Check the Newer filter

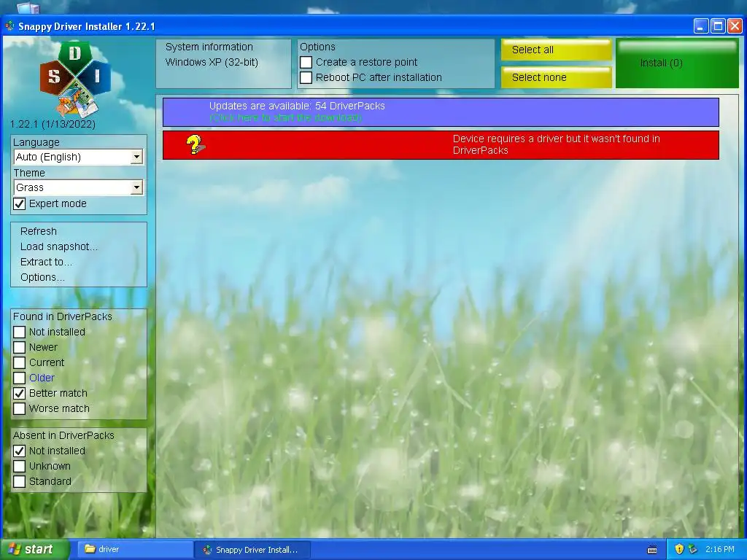coord(20,347)
